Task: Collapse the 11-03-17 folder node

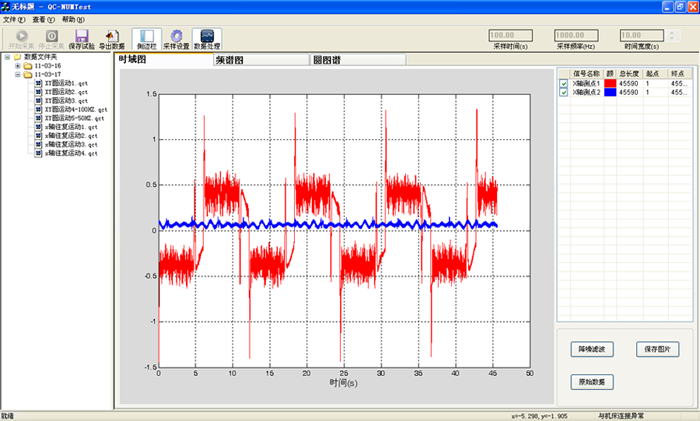Action: [17, 74]
